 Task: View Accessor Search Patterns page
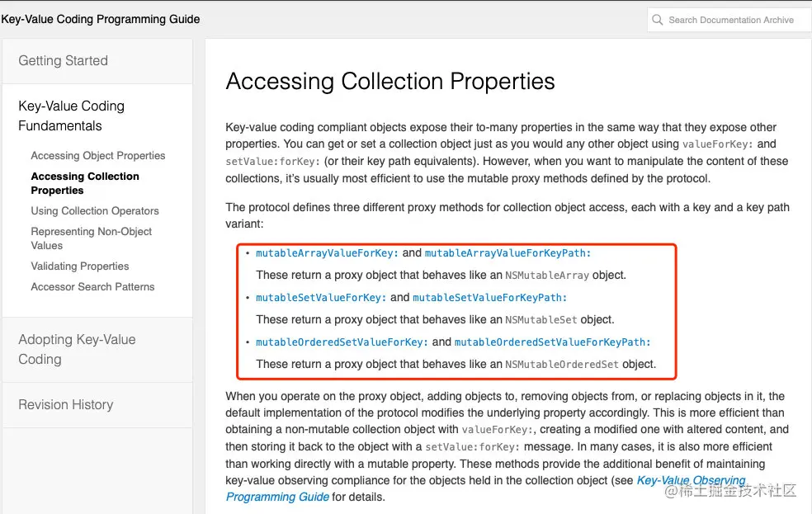pos(92,287)
